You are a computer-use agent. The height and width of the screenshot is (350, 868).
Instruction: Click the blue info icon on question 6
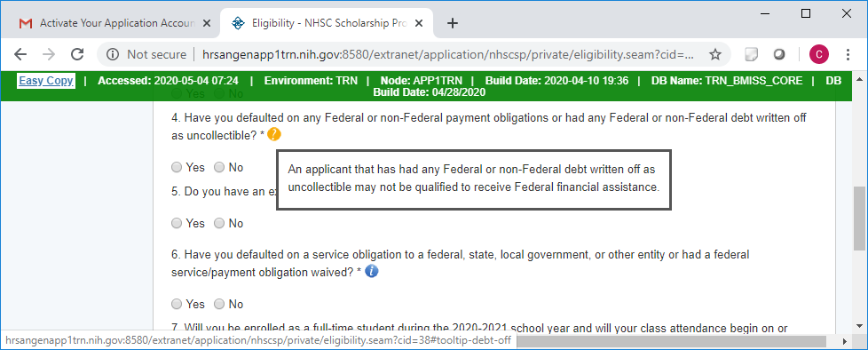pyautogui.click(x=372, y=271)
